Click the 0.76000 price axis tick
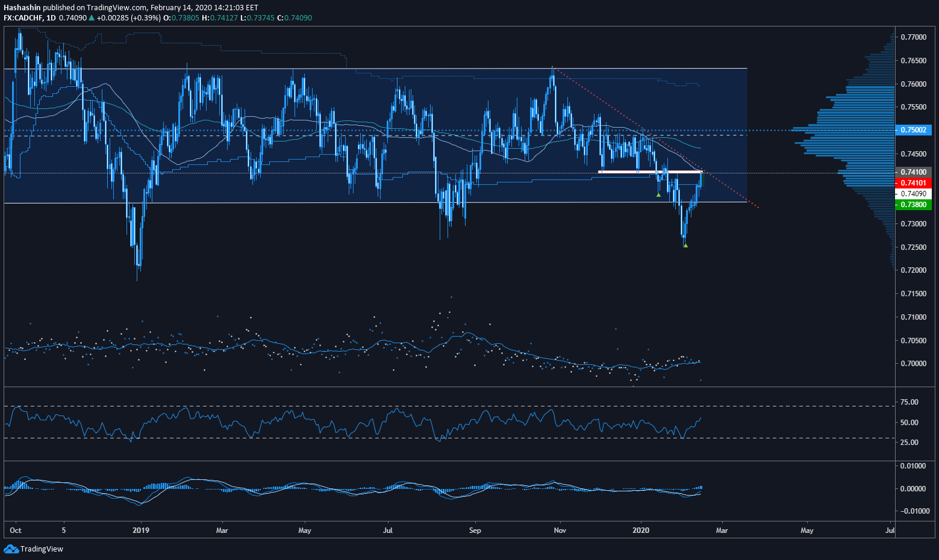 click(x=914, y=84)
